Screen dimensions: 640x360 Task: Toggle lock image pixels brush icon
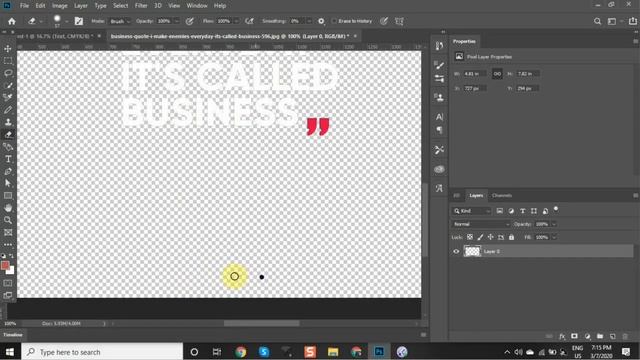[x=480, y=237]
